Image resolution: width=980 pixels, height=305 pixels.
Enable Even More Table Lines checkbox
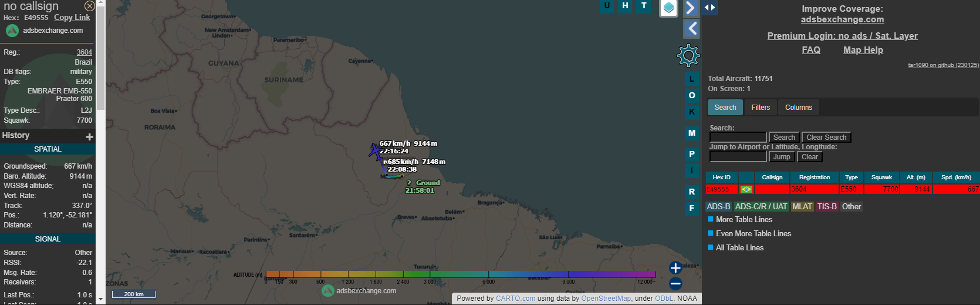point(711,233)
